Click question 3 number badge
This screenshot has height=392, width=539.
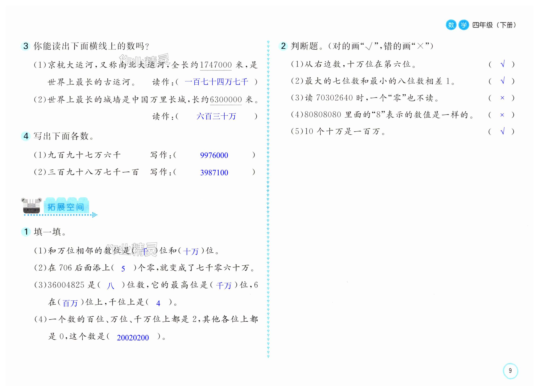(26, 46)
